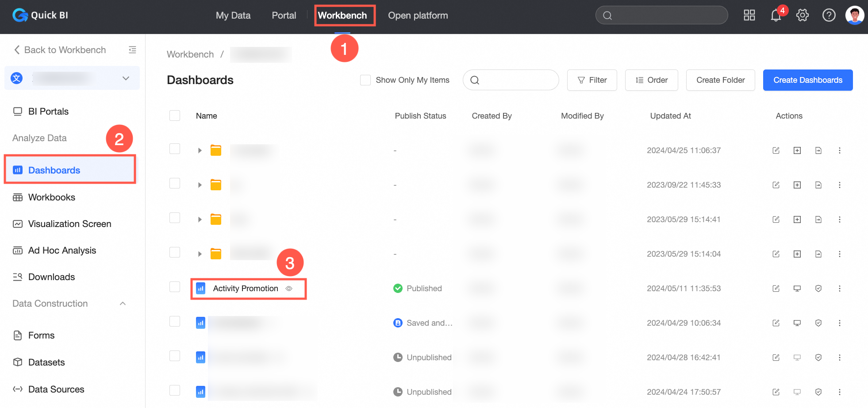Preview Activity Promotion with the monitor icon

[797, 289]
